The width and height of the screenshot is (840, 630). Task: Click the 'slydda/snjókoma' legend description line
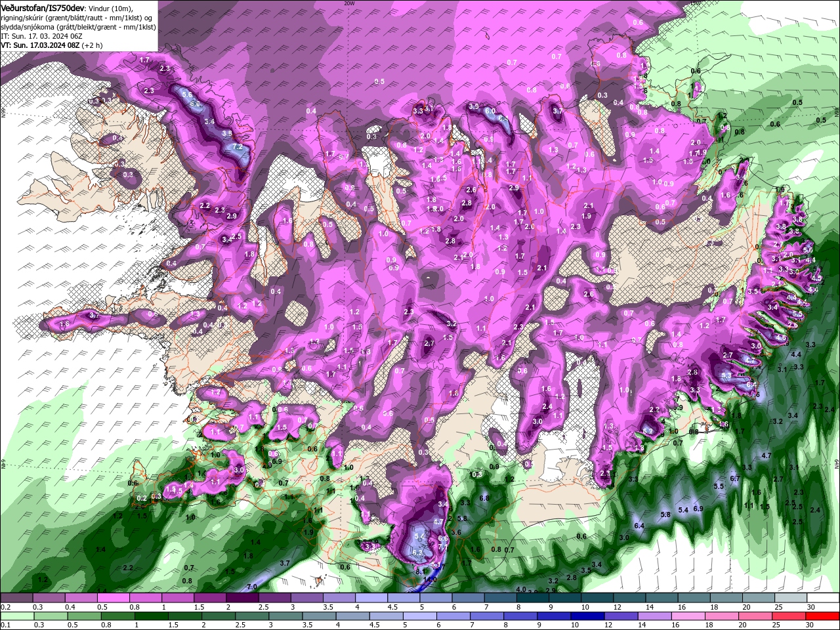tap(78, 27)
